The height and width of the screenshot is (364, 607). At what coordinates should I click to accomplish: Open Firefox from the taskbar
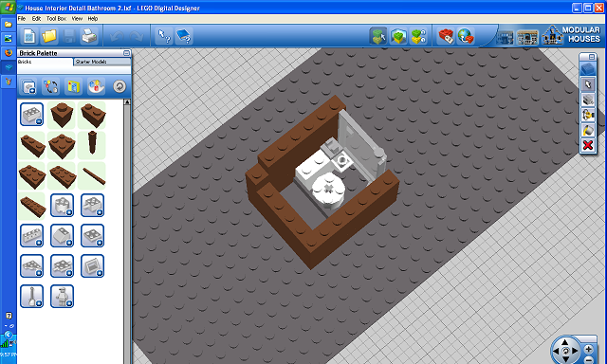click(9, 52)
